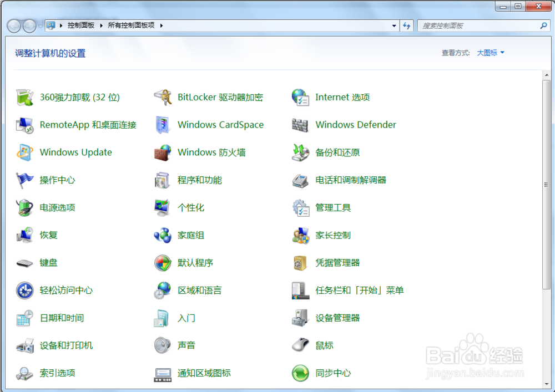Open the 鼠标 mouse icon
The image size is (555, 392).
(x=300, y=345)
